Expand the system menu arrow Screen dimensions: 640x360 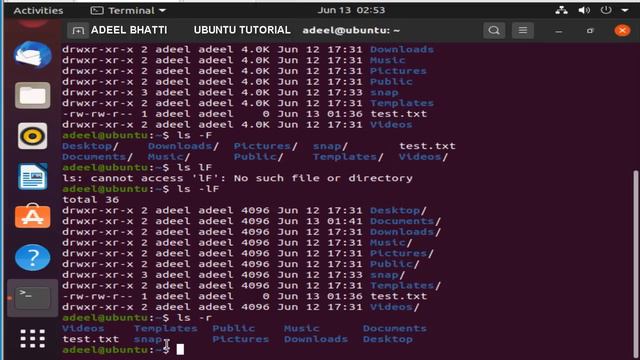pos(625,10)
